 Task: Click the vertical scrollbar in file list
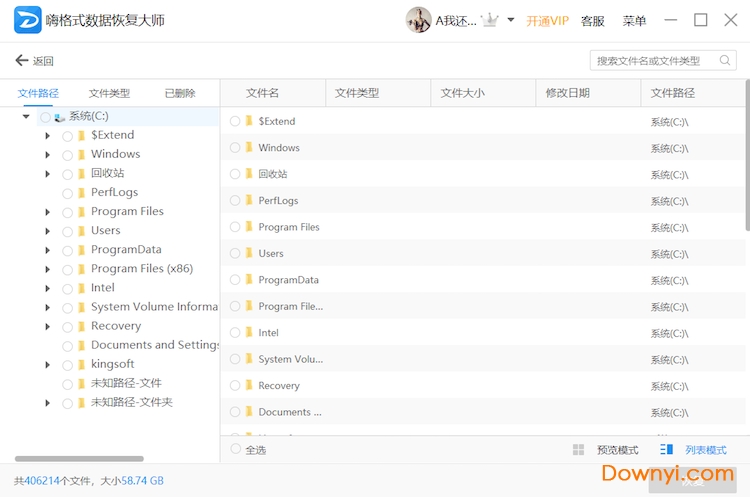tap(746, 160)
